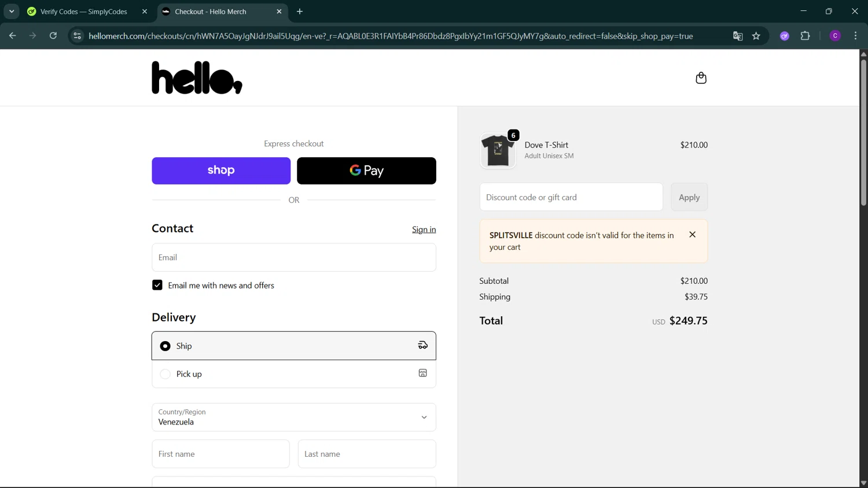The height and width of the screenshot is (488, 868).
Task: Select the Checkout - Hello Merch tab
Action: [x=222, y=12]
